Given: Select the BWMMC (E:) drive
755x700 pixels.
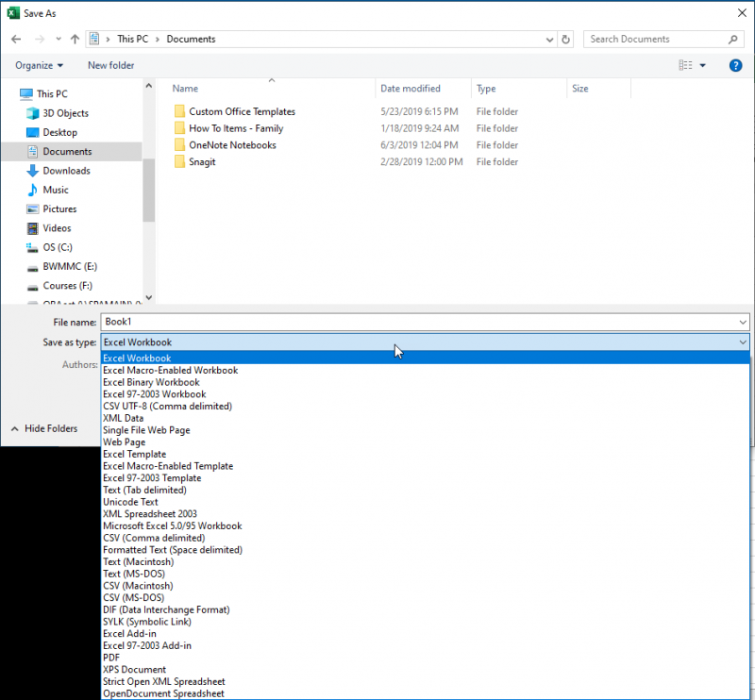Looking at the screenshot, I should 70,266.
